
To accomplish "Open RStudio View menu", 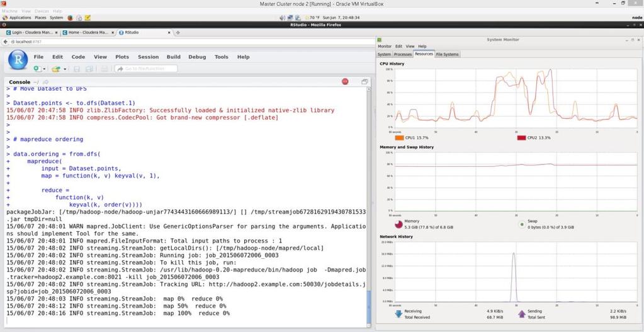I will [100, 57].
